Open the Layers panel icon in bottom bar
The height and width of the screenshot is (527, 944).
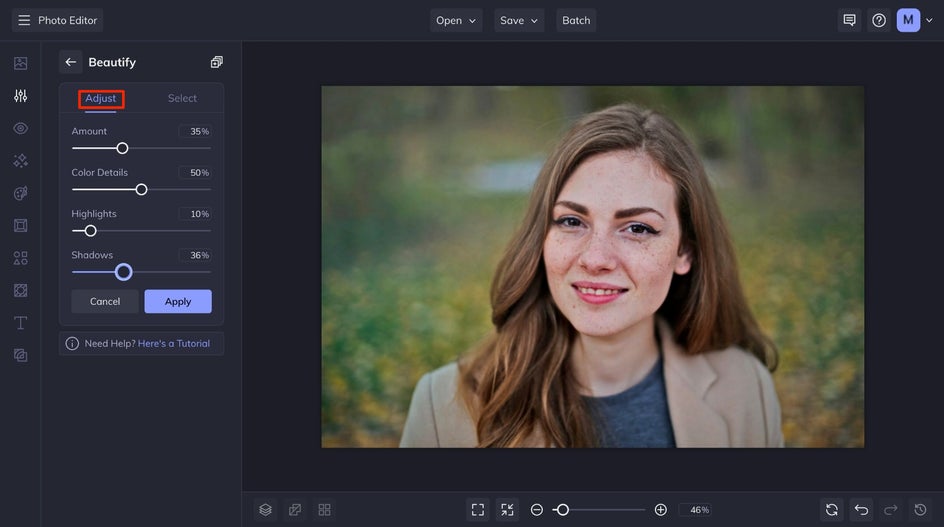(266, 510)
